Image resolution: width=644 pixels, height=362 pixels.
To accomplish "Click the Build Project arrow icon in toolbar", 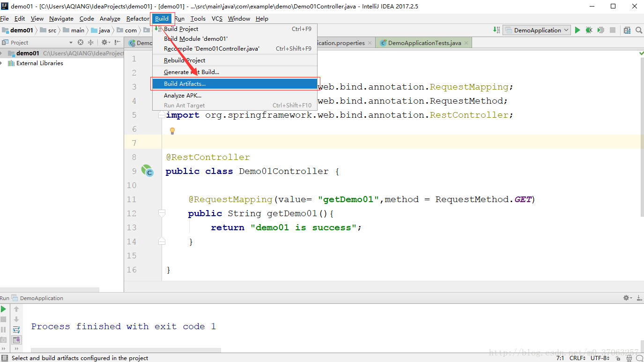I will pyautogui.click(x=497, y=30).
